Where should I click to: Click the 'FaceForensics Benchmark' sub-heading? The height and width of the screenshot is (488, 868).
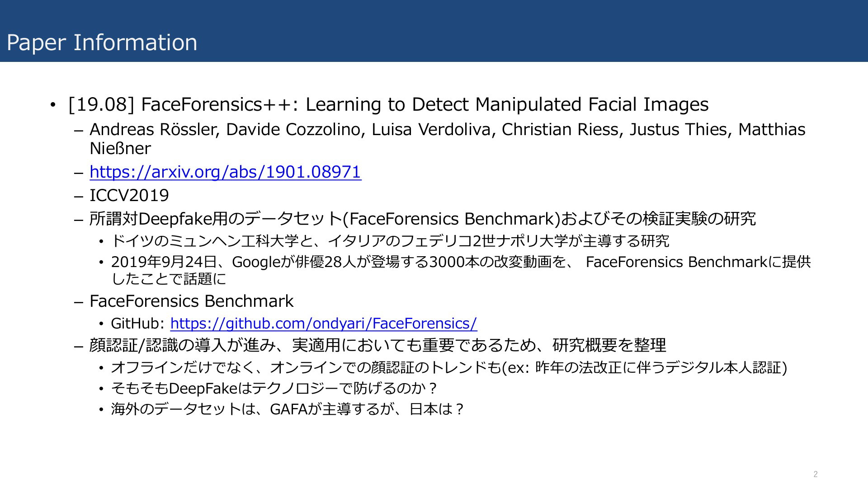coord(192,301)
